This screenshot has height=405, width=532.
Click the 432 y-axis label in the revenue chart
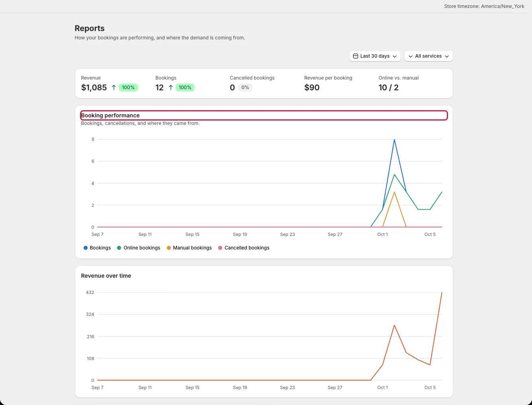[90, 292]
